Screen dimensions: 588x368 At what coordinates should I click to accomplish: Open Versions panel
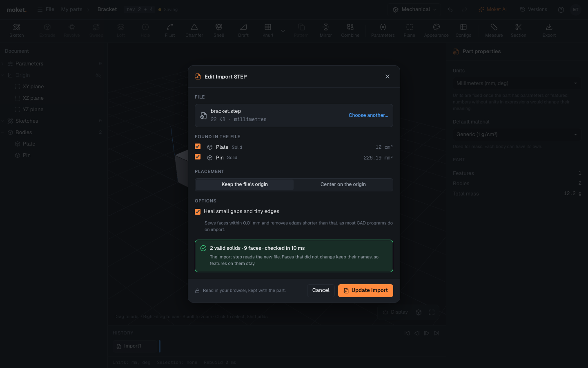(533, 9)
